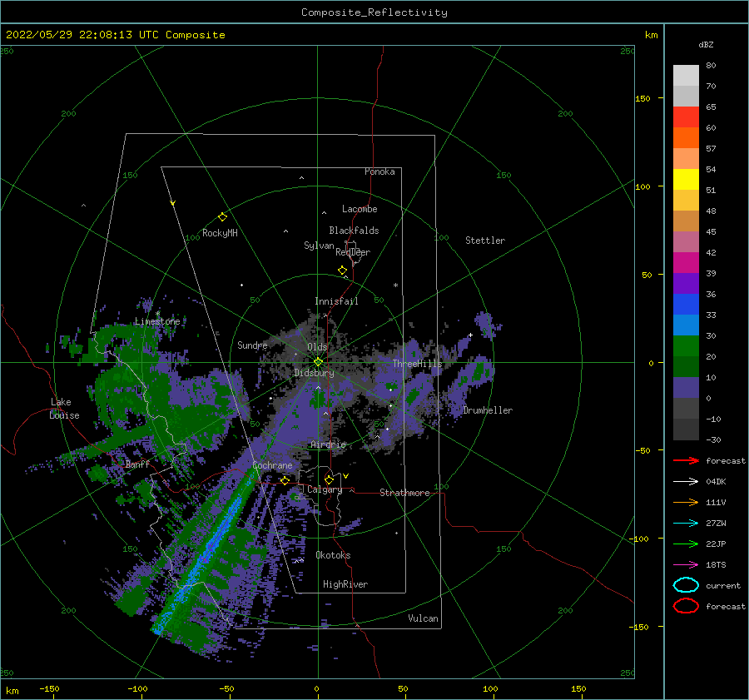Pick the blue swatch between 36 and 33
749x700 pixels.
tap(686, 304)
